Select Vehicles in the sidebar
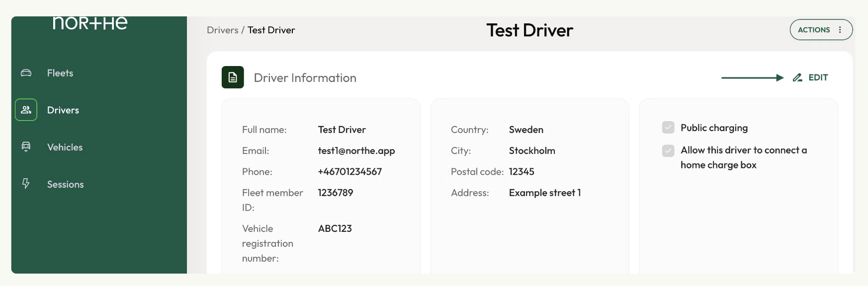The width and height of the screenshot is (868, 286). [x=65, y=147]
